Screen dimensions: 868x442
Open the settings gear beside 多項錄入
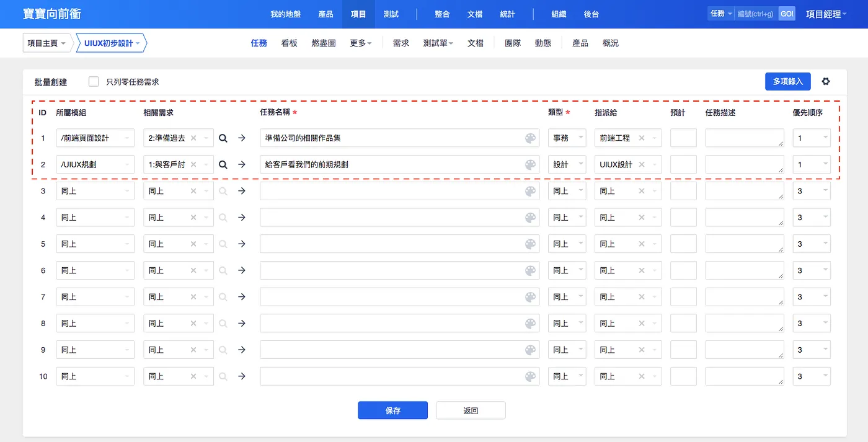pos(825,81)
